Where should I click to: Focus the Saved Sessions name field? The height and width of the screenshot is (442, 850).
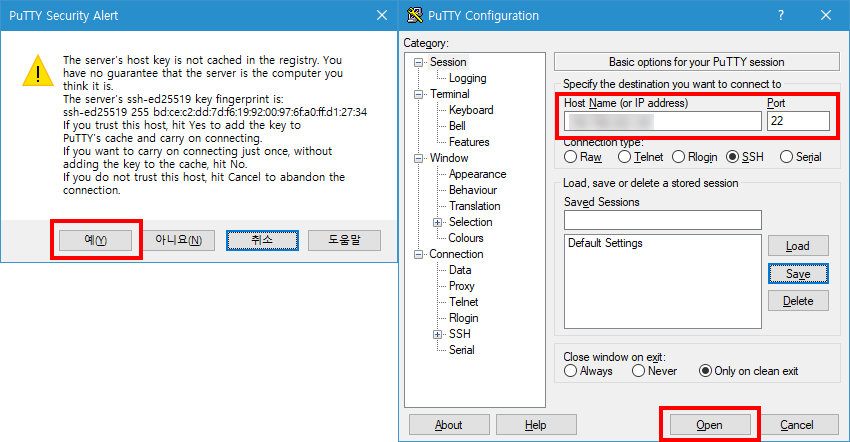point(662,220)
